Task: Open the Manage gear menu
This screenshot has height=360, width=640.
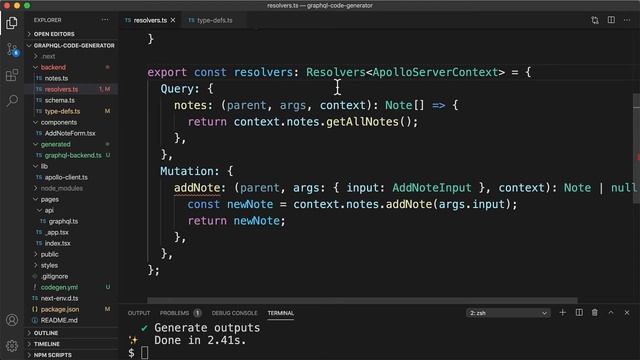Action: 12,346
